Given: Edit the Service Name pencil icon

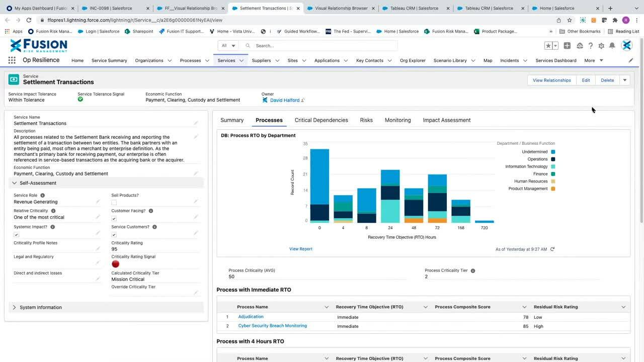Looking at the screenshot, I should (x=196, y=123).
